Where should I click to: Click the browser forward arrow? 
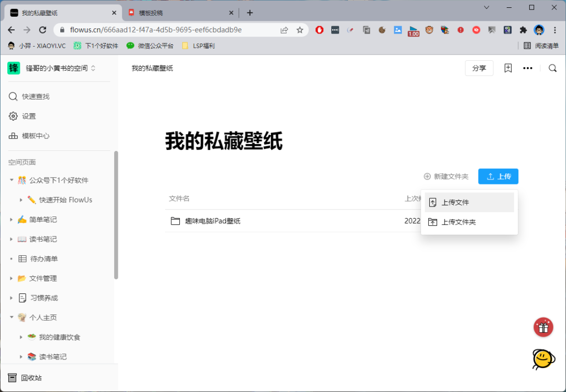[x=27, y=30]
